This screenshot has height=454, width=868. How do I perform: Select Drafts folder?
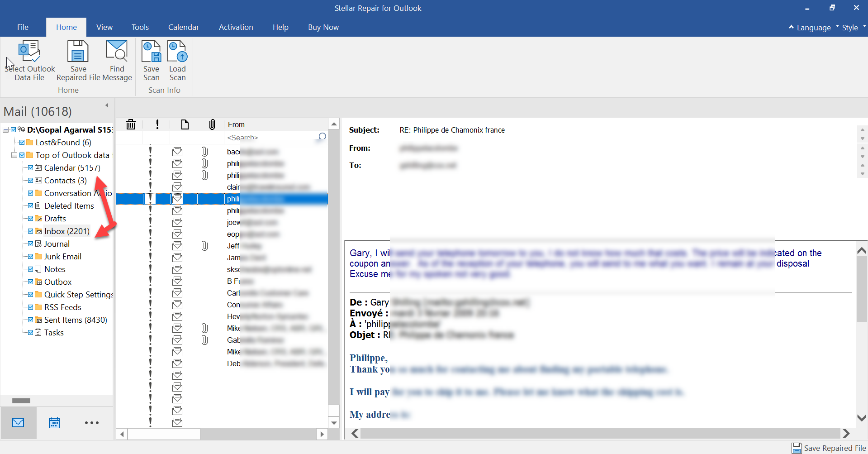55,218
